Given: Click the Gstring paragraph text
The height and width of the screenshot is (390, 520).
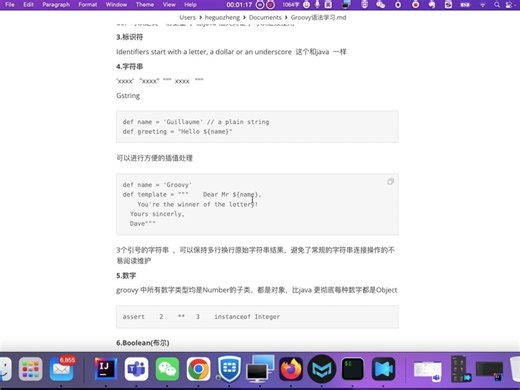Looking at the screenshot, I should pyautogui.click(x=128, y=96).
